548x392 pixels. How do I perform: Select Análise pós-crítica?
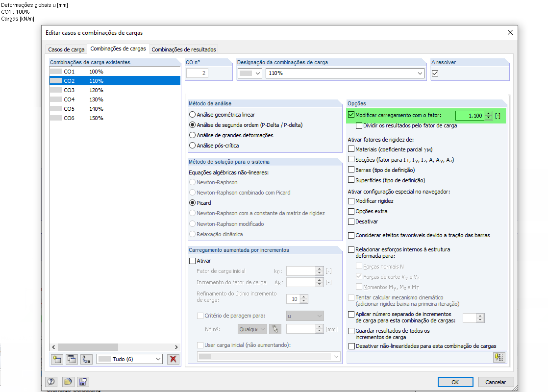click(x=192, y=146)
